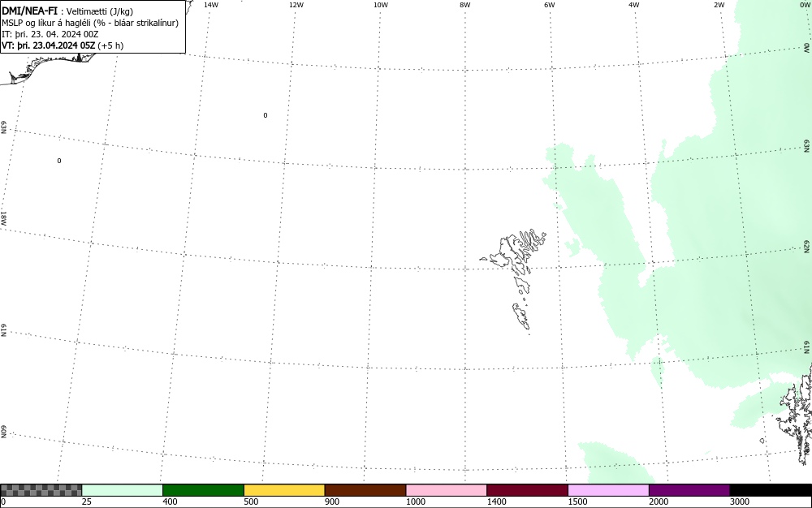Click the legend value '900'
Image resolution: width=812 pixels, height=508 pixels.
point(332,502)
